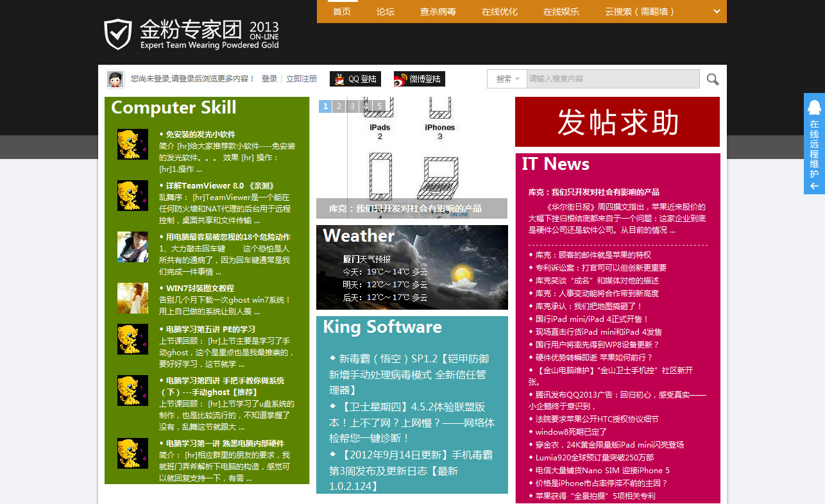Open IT News headline 库克：我们只开发对社会有影响的产品
The width and height of the screenshot is (825, 504).
point(594,192)
